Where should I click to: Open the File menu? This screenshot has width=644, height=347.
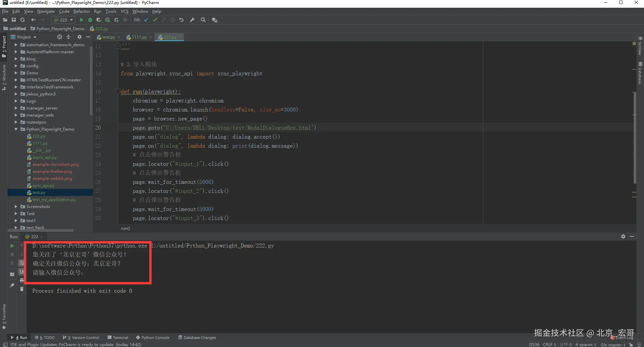pos(5,11)
